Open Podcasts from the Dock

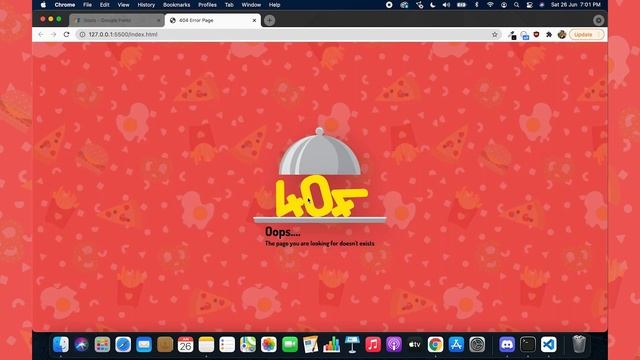pos(394,344)
